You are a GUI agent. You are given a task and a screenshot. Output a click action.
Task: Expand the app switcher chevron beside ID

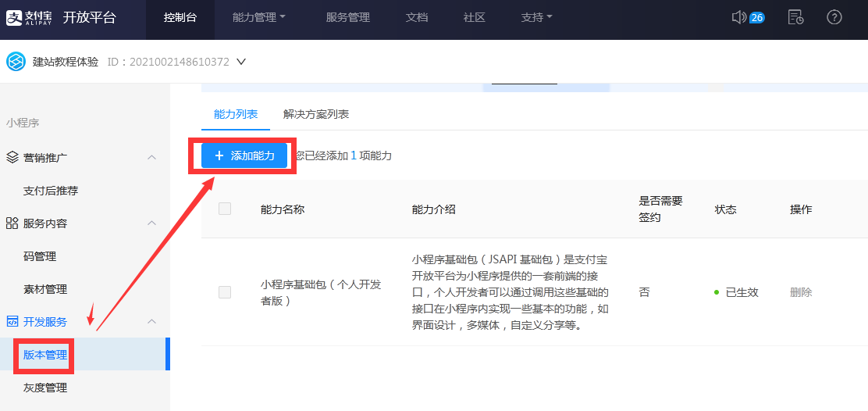coord(240,62)
